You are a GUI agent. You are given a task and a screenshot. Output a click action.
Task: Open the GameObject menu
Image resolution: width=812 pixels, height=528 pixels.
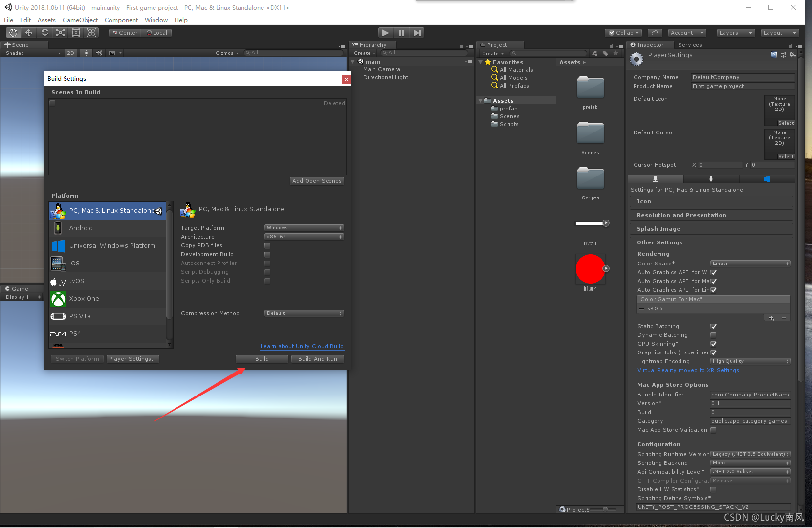tap(80, 20)
